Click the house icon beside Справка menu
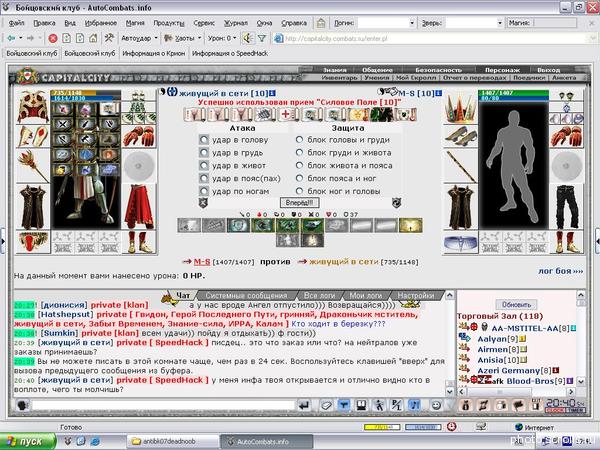Screen dimensions: 600x450 pyautogui.click(x=321, y=23)
